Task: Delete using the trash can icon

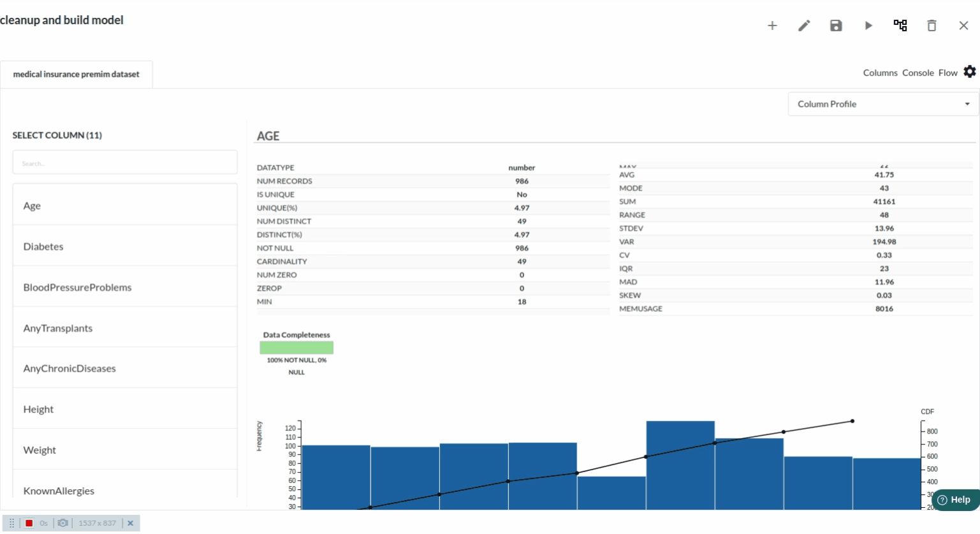Action: [x=932, y=26]
